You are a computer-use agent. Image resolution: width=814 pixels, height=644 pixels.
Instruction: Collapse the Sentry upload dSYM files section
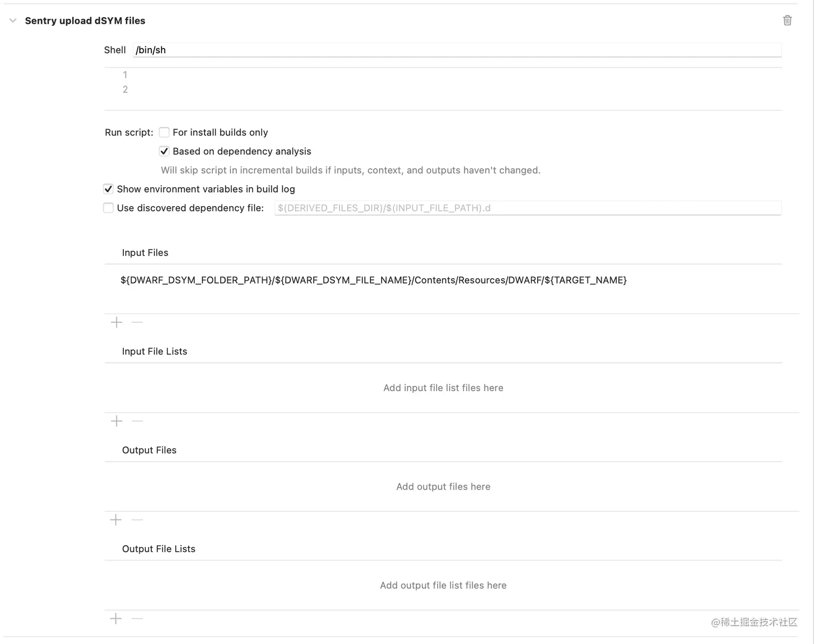coord(13,20)
